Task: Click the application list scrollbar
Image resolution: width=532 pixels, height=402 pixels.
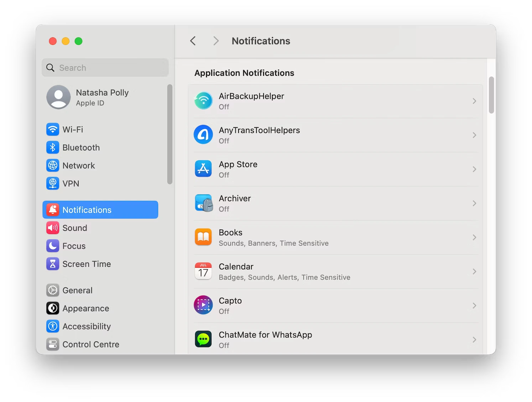Action: pos(491,95)
